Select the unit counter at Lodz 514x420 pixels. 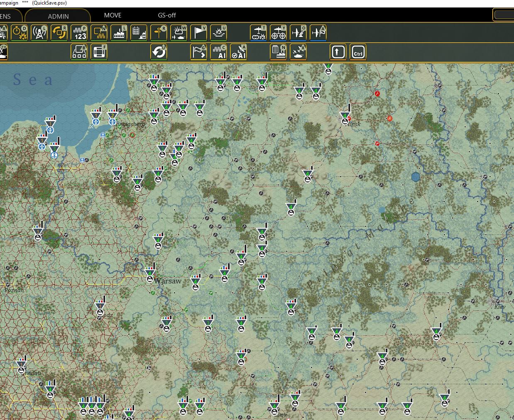[x=100, y=307]
